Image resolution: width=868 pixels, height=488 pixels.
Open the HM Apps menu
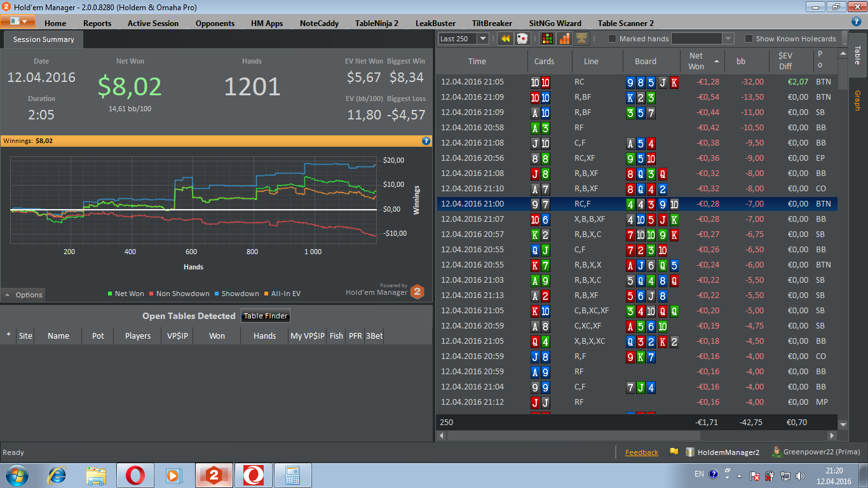click(267, 23)
